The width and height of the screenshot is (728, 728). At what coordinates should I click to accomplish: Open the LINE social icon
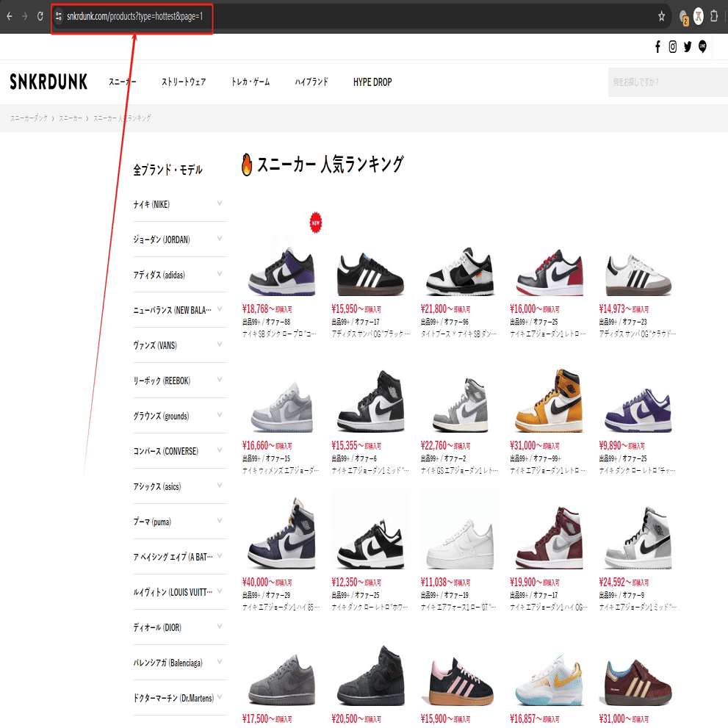pyautogui.click(x=702, y=46)
